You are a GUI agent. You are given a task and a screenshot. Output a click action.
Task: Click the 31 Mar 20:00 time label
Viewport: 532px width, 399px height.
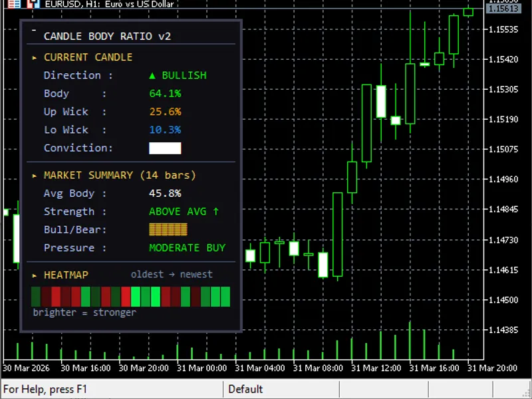pos(492,368)
